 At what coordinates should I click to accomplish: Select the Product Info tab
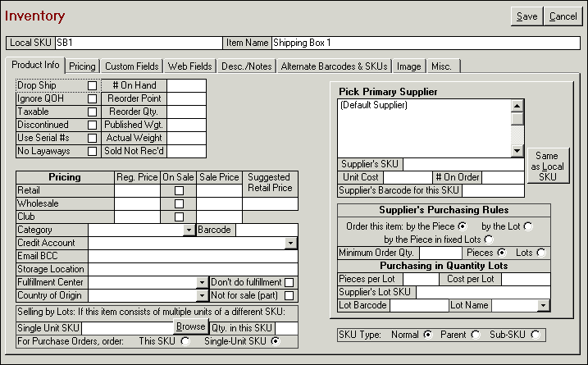point(35,65)
